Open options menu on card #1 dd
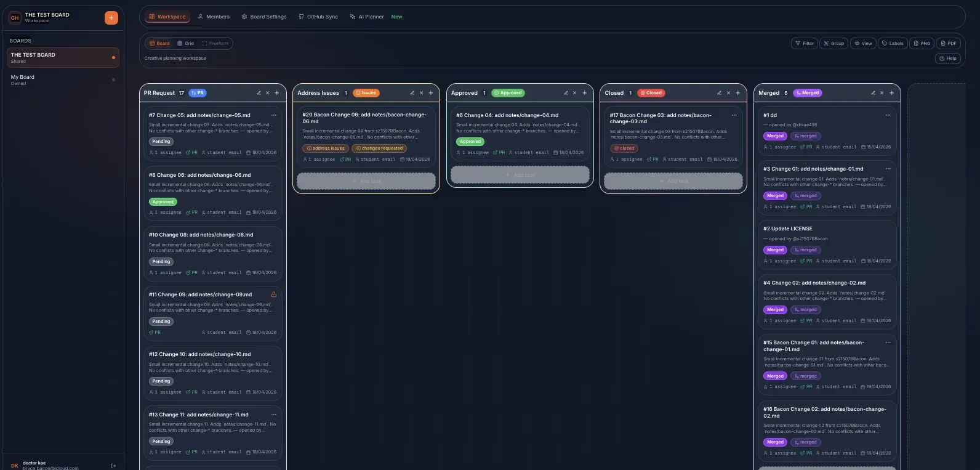 [888, 115]
